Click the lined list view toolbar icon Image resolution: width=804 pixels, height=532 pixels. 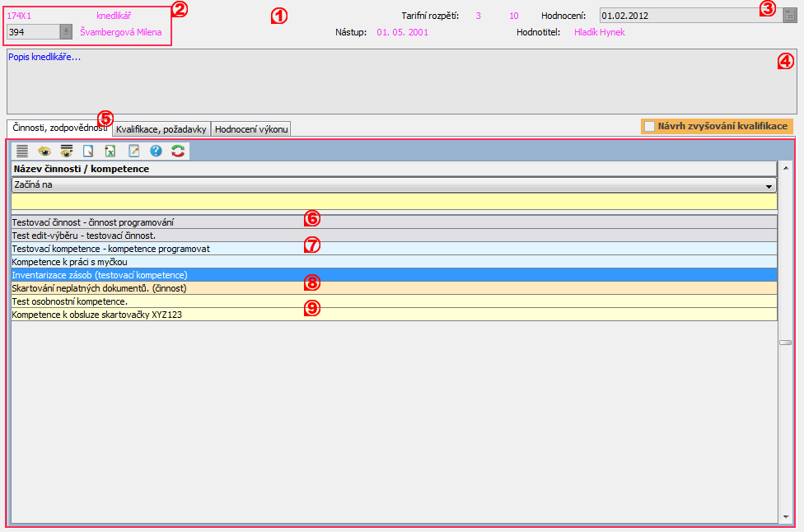click(x=22, y=151)
